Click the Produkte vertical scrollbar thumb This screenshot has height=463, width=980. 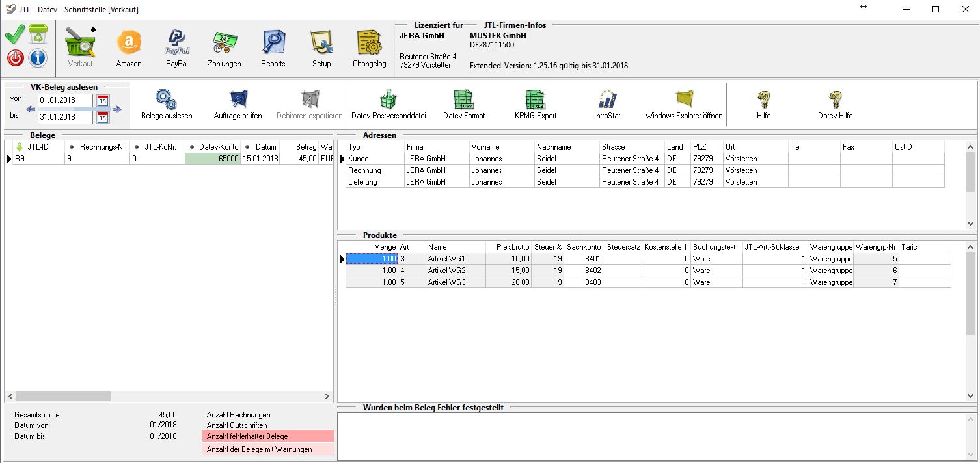[x=971, y=295]
